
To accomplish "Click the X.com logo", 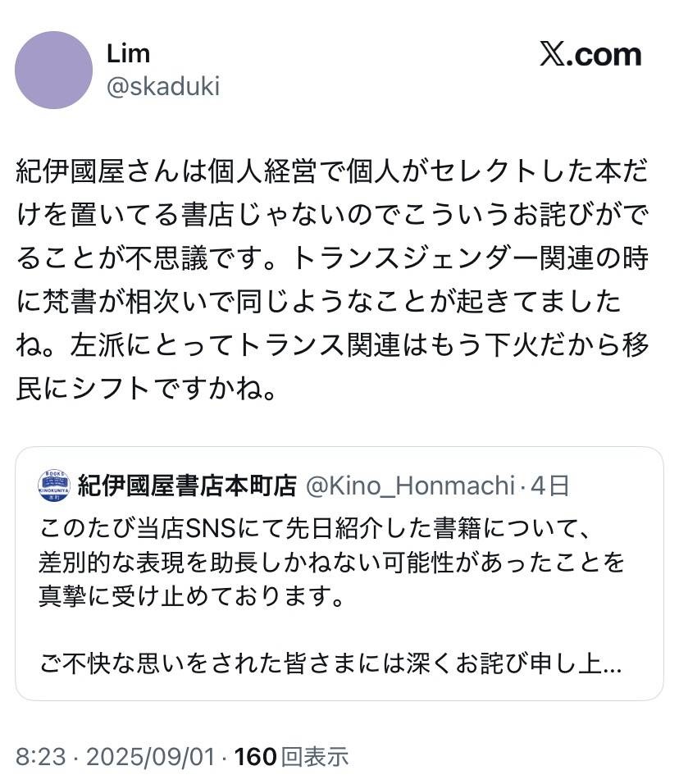I will click(590, 55).
